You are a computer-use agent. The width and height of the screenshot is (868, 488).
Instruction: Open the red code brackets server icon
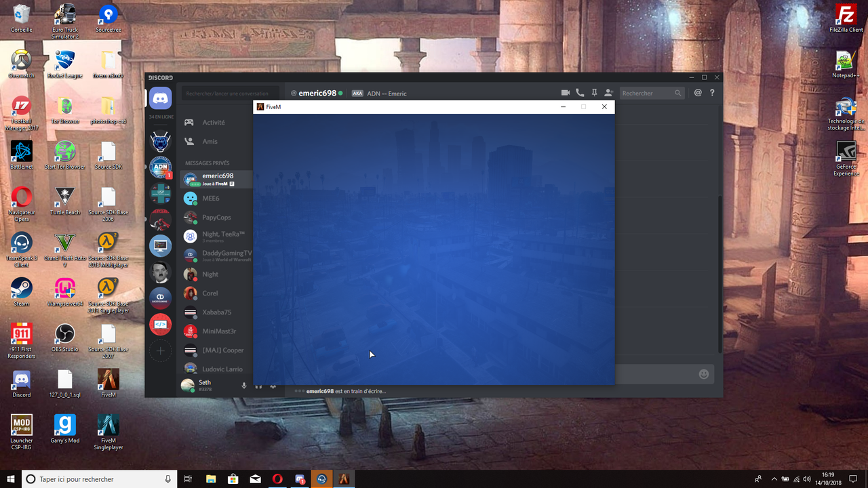point(161,324)
